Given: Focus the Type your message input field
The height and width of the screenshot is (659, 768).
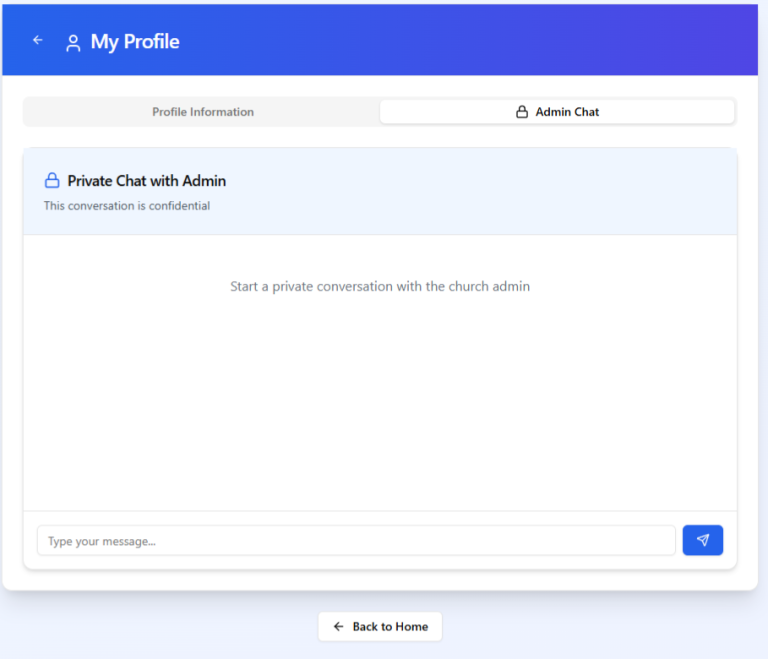Looking at the screenshot, I should tap(356, 541).
